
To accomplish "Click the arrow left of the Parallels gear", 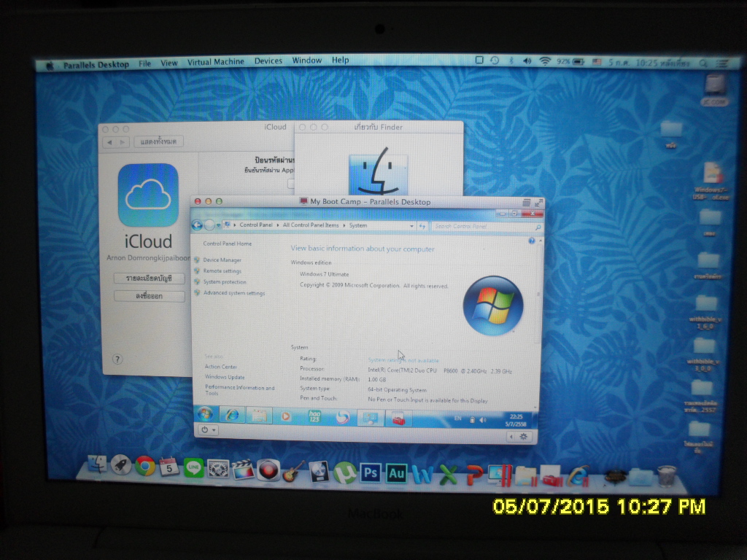I will (511, 436).
